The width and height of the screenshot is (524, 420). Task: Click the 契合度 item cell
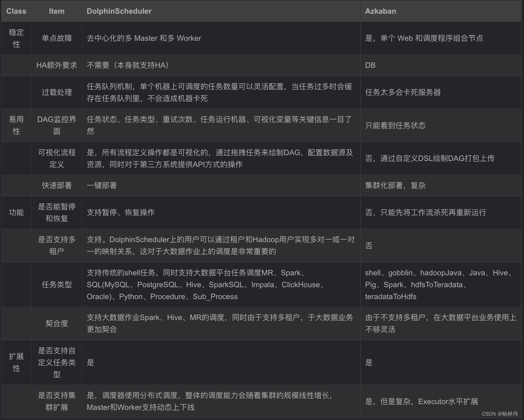click(56, 324)
